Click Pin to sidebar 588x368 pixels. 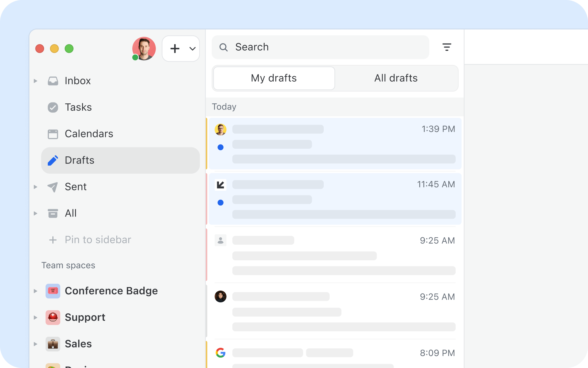[x=98, y=240]
